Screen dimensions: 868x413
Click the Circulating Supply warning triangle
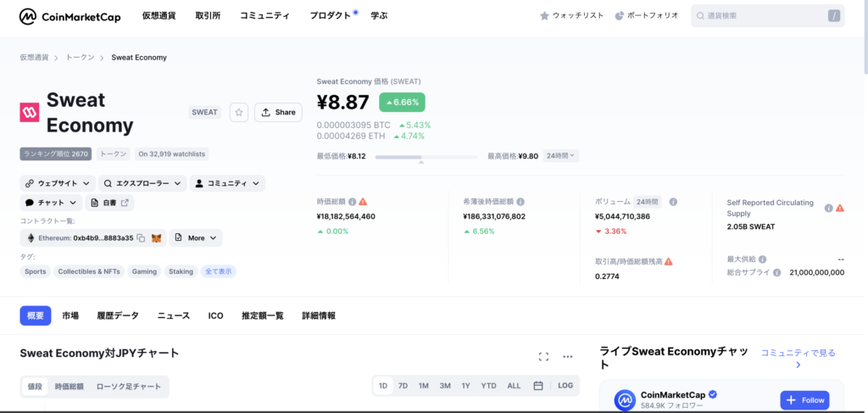pyautogui.click(x=840, y=208)
